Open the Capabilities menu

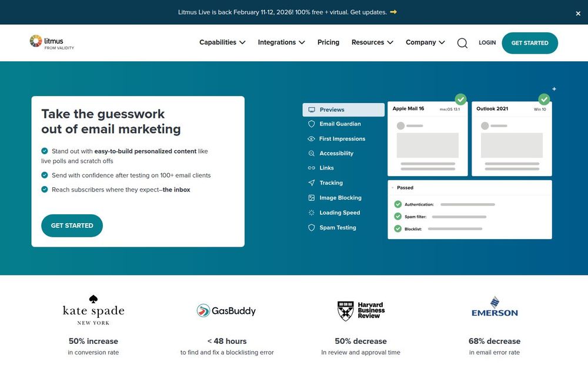[x=222, y=42]
